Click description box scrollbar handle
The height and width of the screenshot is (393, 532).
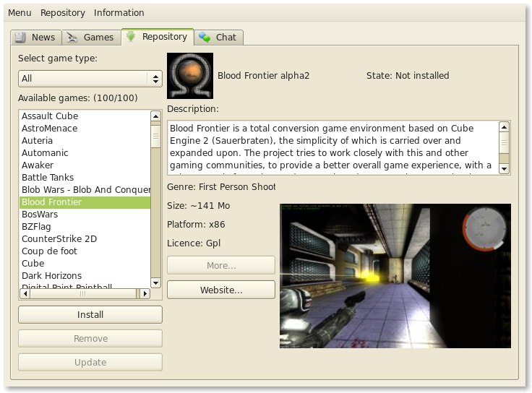pyautogui.click(x=505, y=143)
